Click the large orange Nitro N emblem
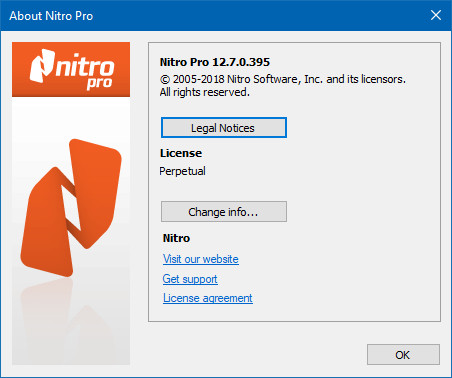452x378 pixels. (71, 207)
